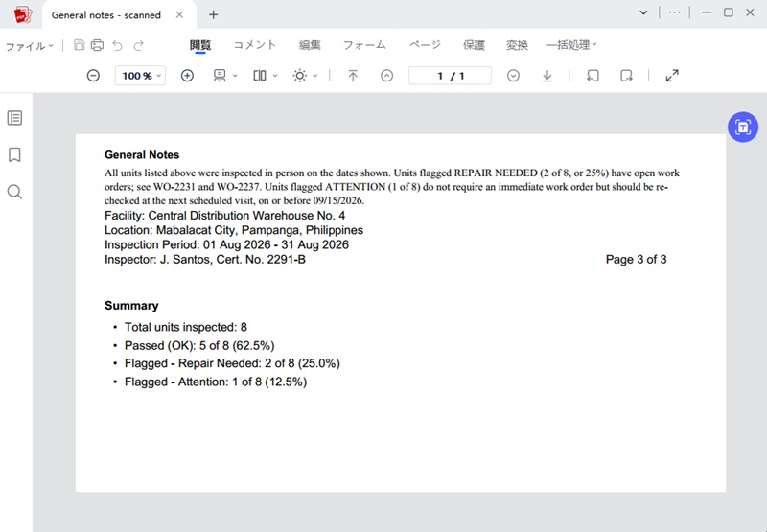Click the zoom out minus icon

[x=93, y=76]
